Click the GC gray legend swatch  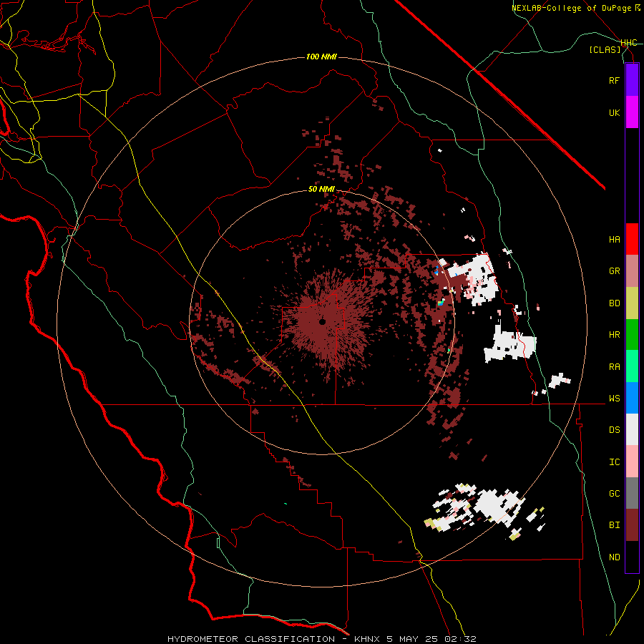point(632,493)
